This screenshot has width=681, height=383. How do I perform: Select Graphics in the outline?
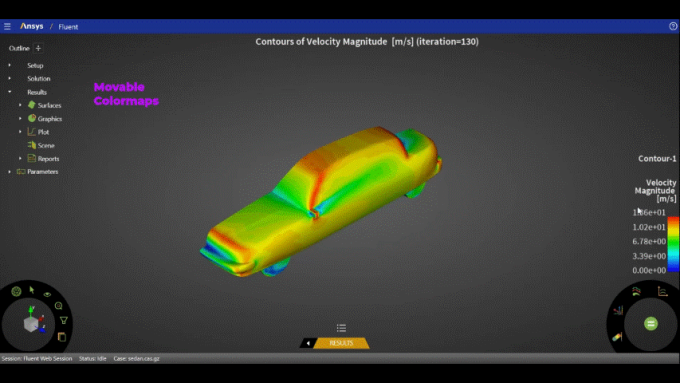pos(50,119)
